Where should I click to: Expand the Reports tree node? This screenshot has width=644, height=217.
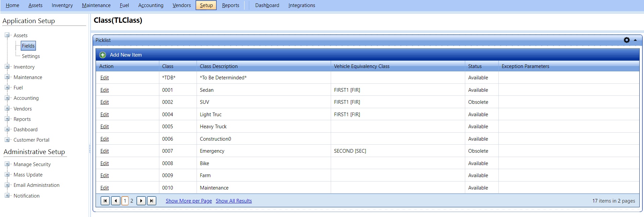coord(7,119)
